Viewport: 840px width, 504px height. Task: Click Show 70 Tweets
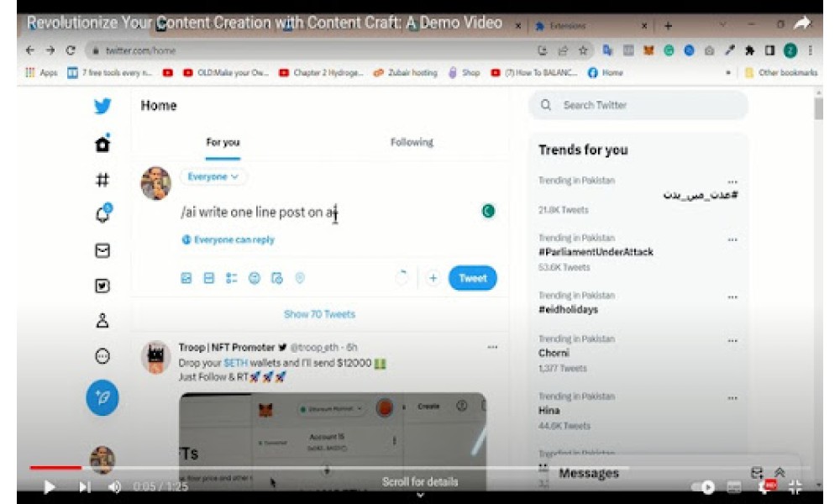319,314
